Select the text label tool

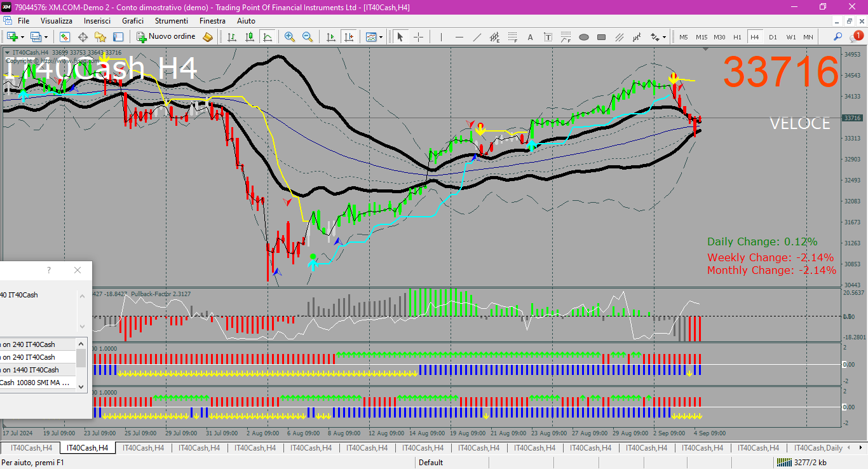click(x=548, y=37)
